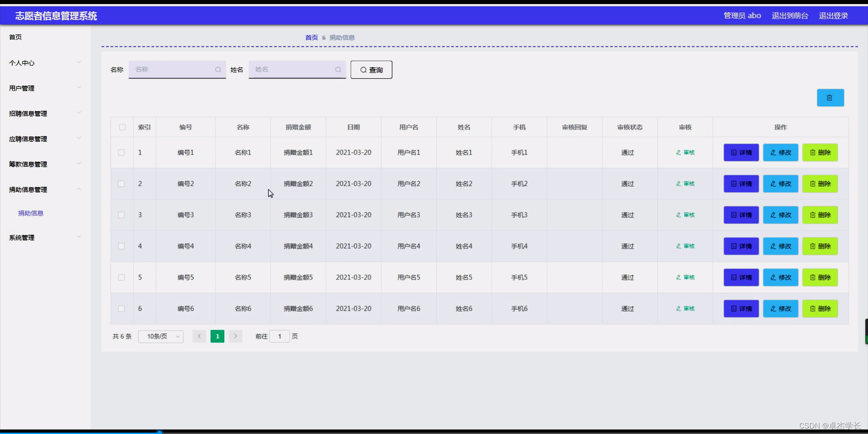Open 详情 for the 编号3 record
868x434 pixels.
[741, 215]
